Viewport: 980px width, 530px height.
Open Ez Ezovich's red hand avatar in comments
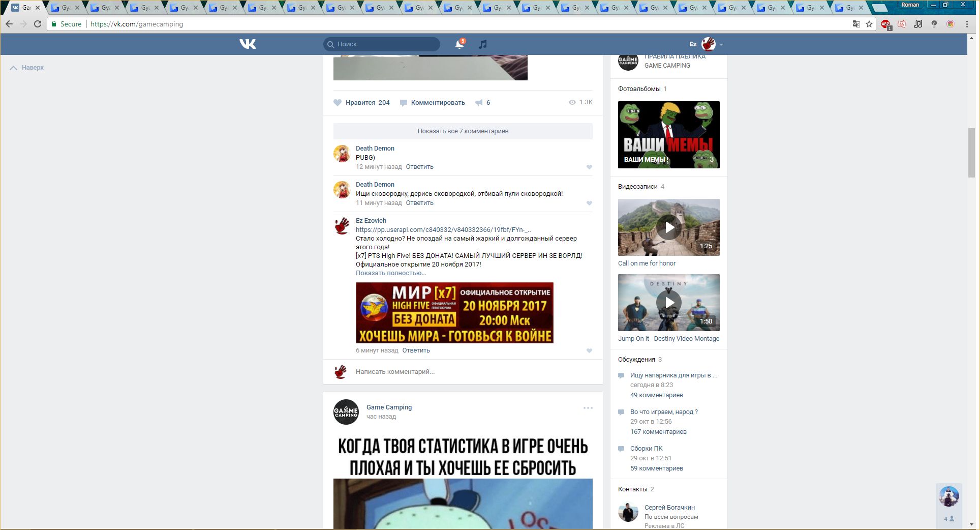click(342, 226)
